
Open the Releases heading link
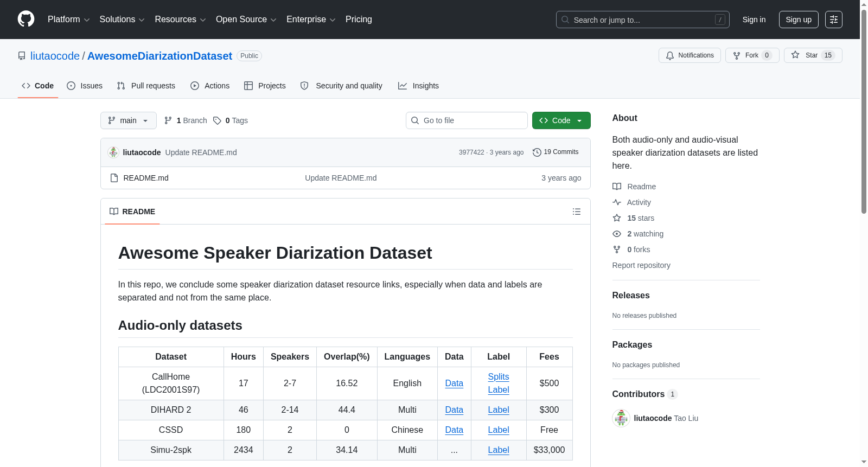631,296
